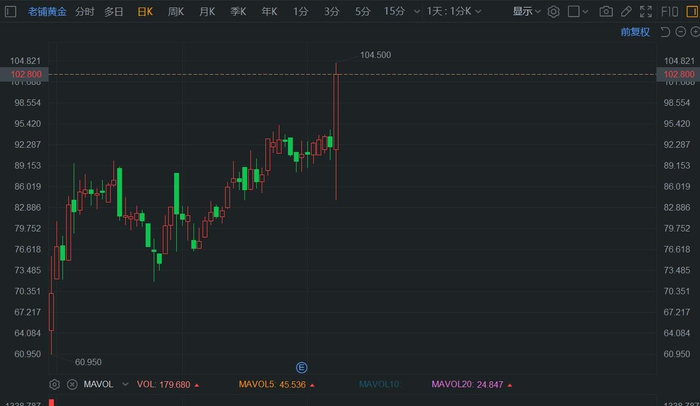Toggle the left sidebar panel icon

click(x=10, y=11)
